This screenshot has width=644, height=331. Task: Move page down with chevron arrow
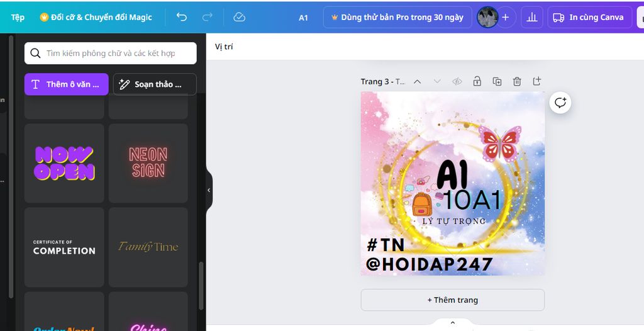[x=437, y=81]
